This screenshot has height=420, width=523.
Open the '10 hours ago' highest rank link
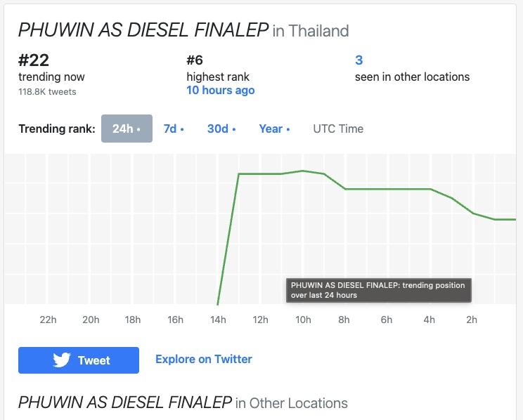tap(220, 91)
